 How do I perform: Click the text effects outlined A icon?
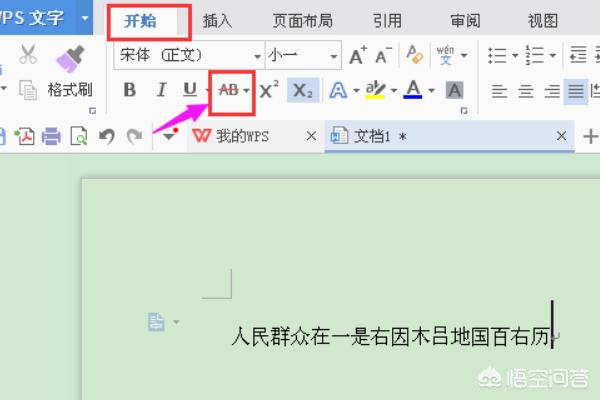[338, 90]
